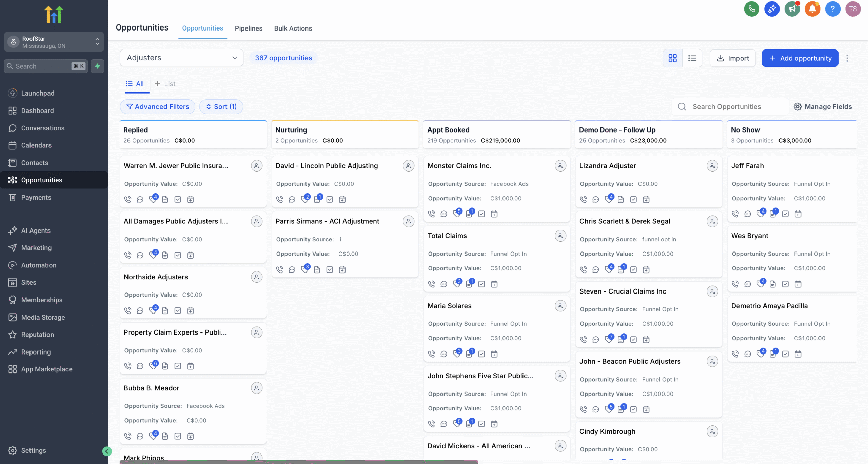
Task: Switch to board grid view
Action: click(x=672, y=58)
